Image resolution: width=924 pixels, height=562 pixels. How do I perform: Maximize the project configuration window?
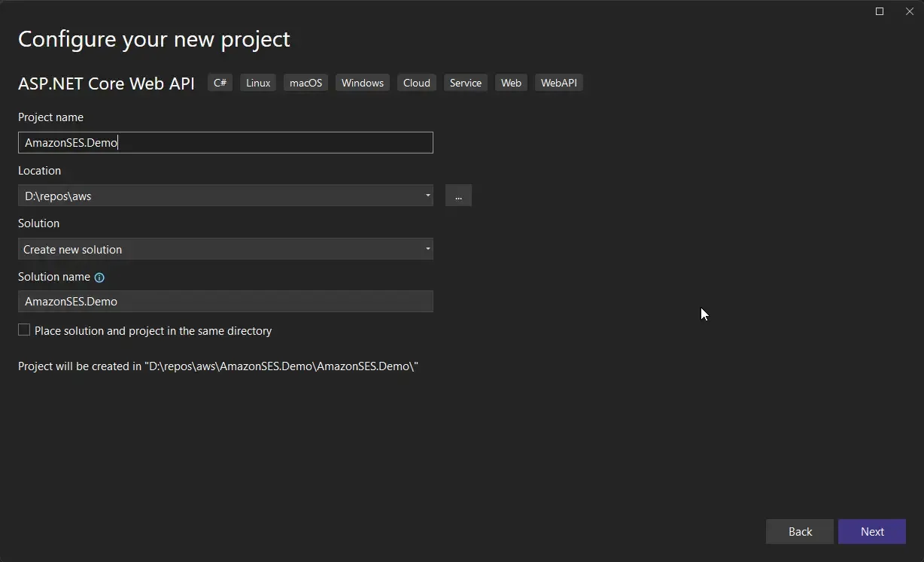879,11
